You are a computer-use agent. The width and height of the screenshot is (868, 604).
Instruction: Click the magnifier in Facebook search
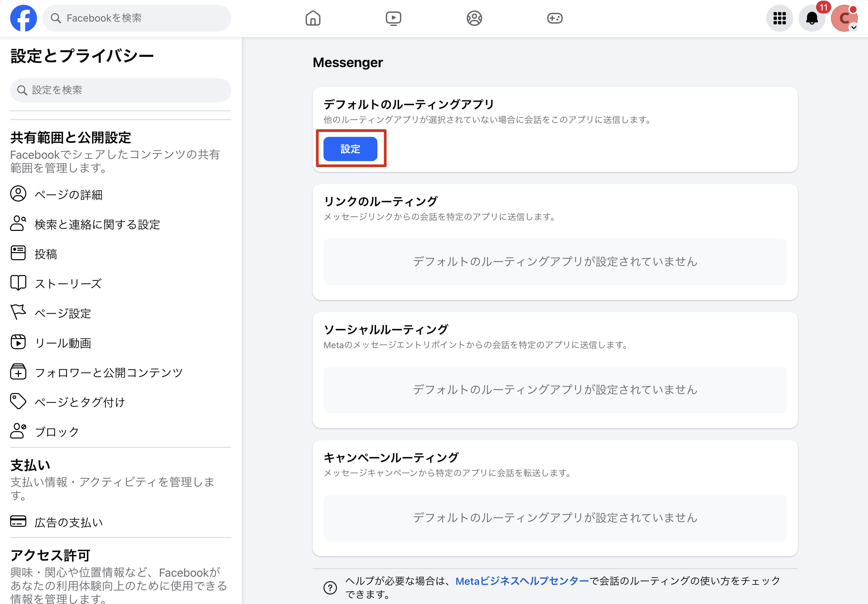pos(56,18)
